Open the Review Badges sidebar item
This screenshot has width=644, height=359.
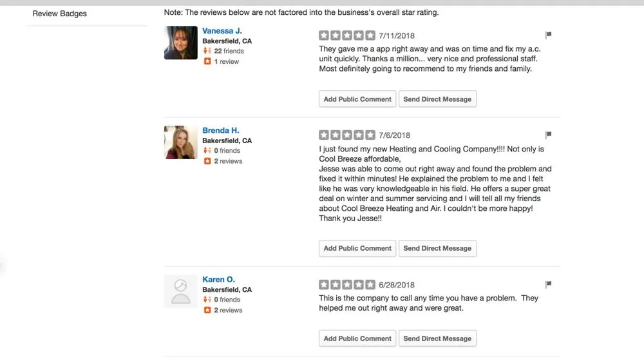tap(59, 14)
